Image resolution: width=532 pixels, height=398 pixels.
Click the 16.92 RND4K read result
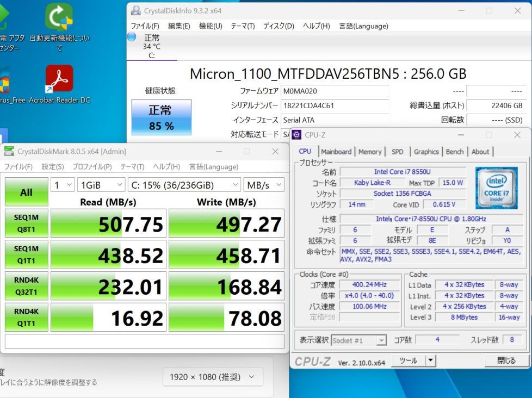[x=109, y=318]
